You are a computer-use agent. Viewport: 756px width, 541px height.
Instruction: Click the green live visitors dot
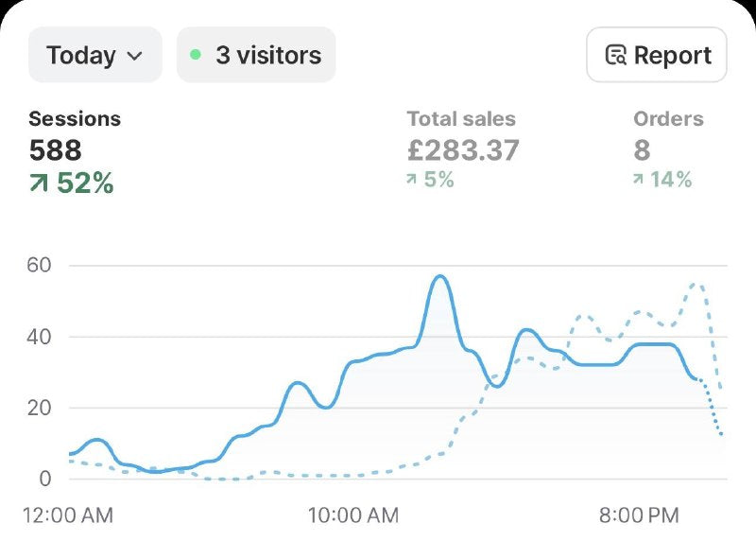[x=196, y=55]
